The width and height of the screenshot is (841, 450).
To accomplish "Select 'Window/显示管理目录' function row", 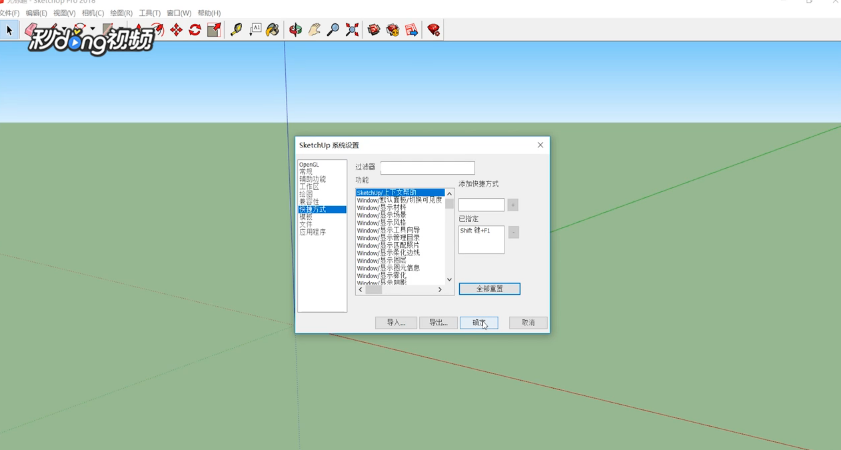I will click(x=400, y=237).
